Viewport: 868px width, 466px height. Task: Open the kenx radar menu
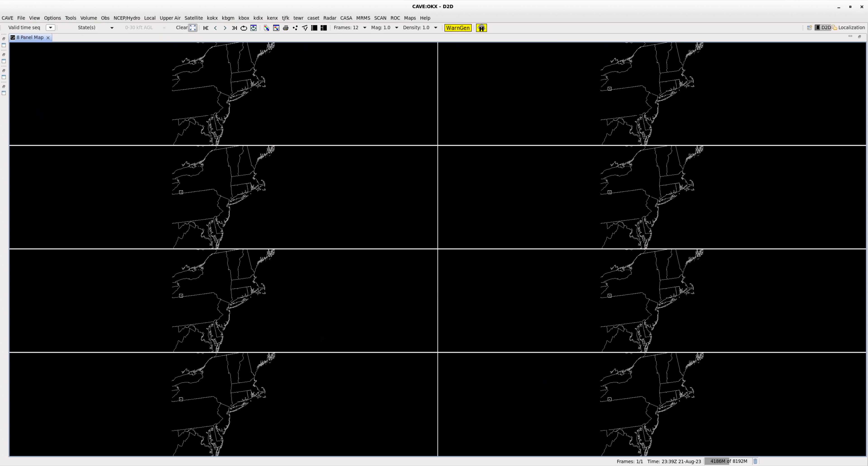[272, 18]
